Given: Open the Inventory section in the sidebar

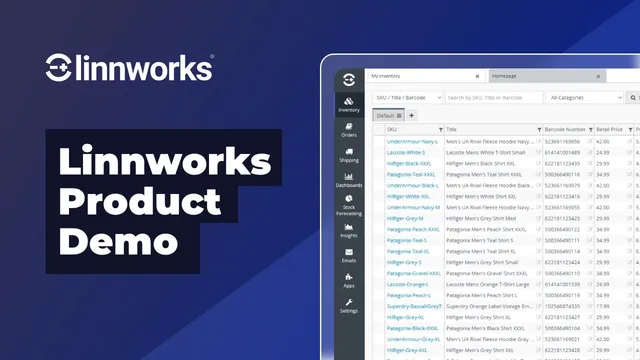Looking at the screenshot, I should point(349,104).
